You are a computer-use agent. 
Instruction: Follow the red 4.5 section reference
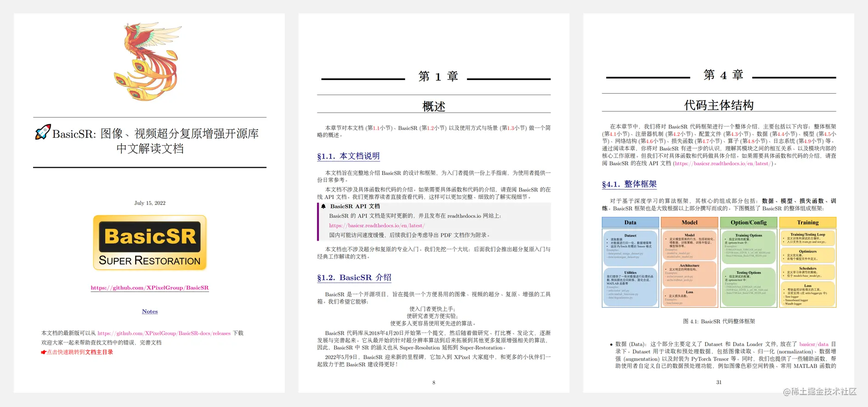827,134
